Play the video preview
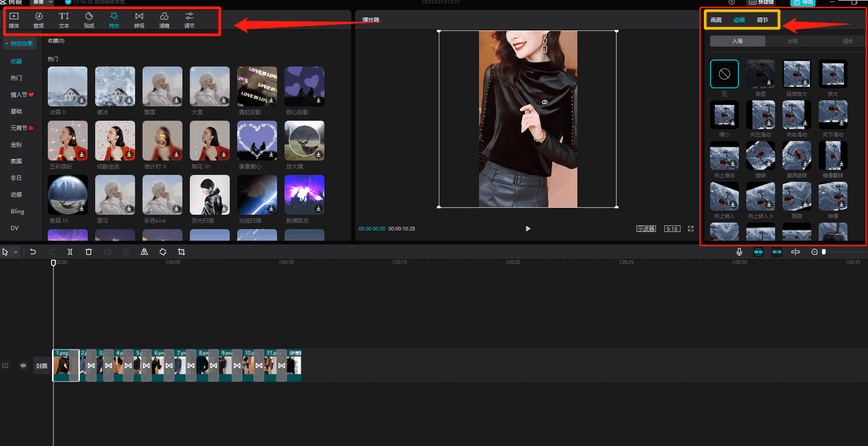The width and height of the screenshot is (868, 446). 528,229
